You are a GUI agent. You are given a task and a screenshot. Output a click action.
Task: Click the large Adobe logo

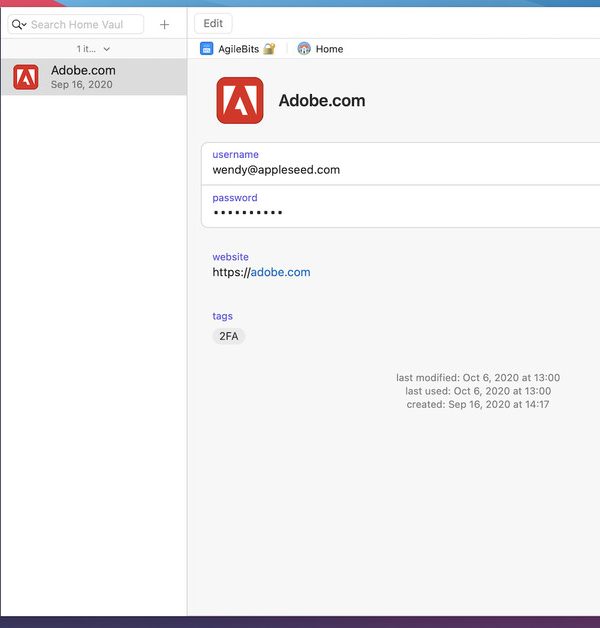pyautogui.click(x=240, y=100)
